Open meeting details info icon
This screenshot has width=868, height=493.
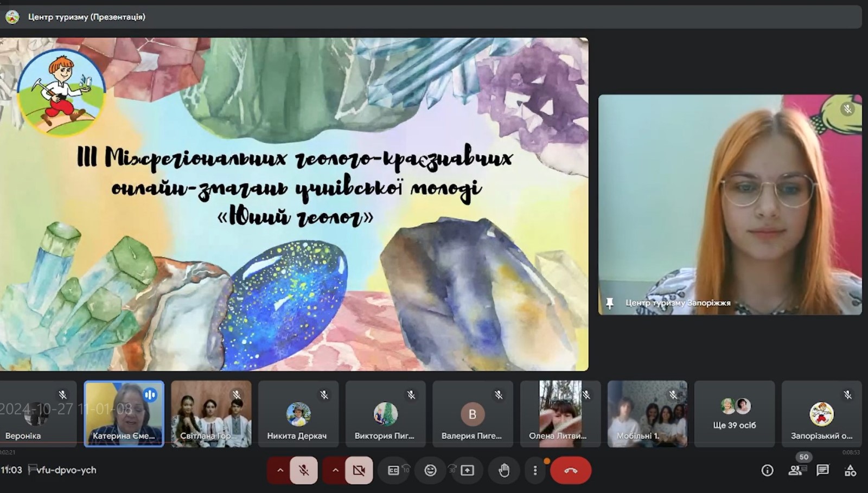tap(767, 470)
